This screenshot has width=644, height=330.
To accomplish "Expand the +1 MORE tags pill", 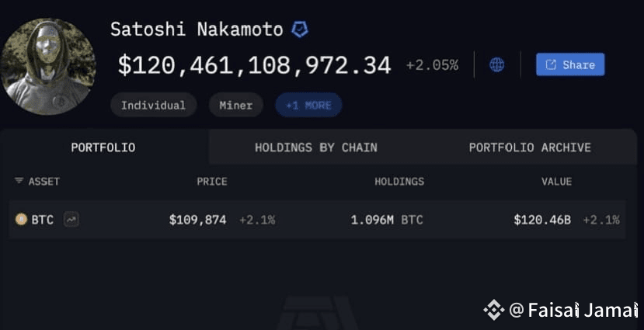I will point(308,105).
